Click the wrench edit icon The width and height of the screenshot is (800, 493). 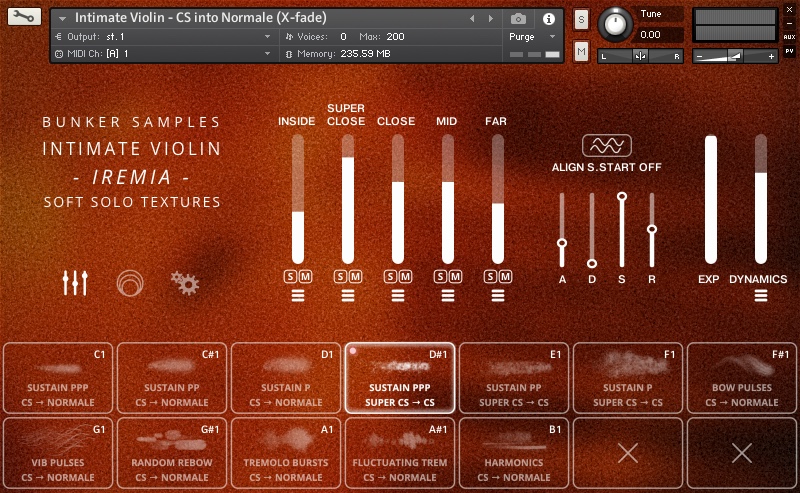click(x=24, y=17)
